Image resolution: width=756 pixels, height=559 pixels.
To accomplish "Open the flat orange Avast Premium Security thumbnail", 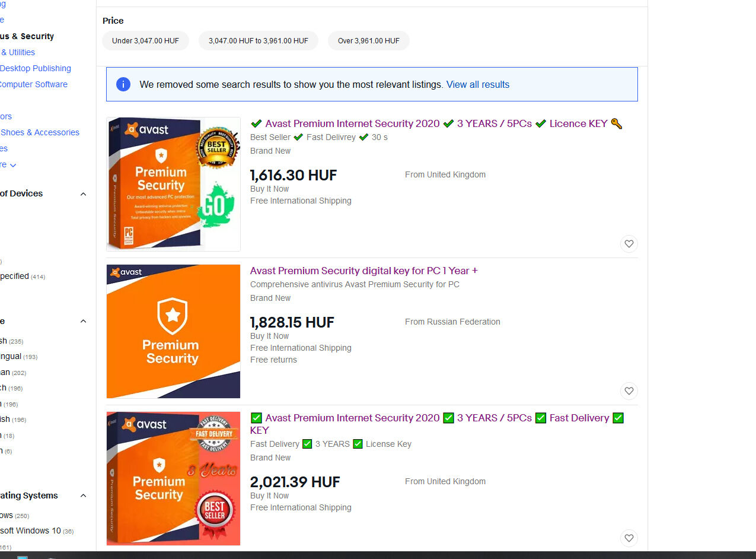I will pos(173,331).
